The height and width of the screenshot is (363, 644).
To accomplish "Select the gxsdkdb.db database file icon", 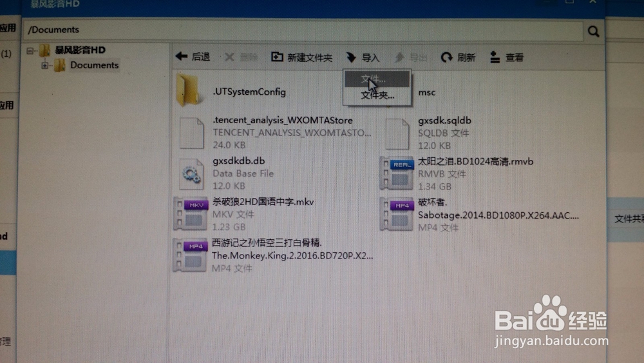I will 191,174.
